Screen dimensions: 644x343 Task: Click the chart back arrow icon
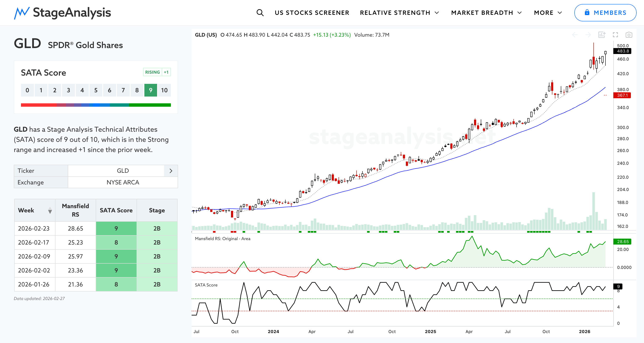tap(575, 35)
